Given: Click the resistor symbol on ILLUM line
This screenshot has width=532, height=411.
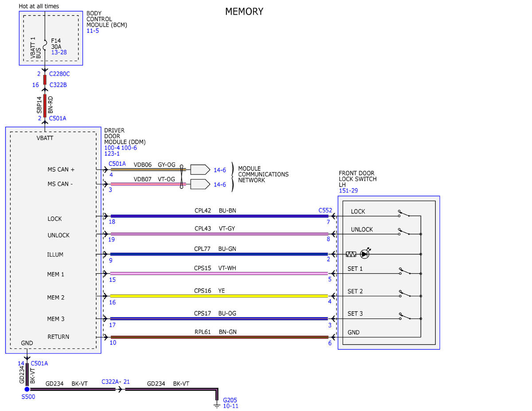Looking at the screenshot, I should (351, 254).
